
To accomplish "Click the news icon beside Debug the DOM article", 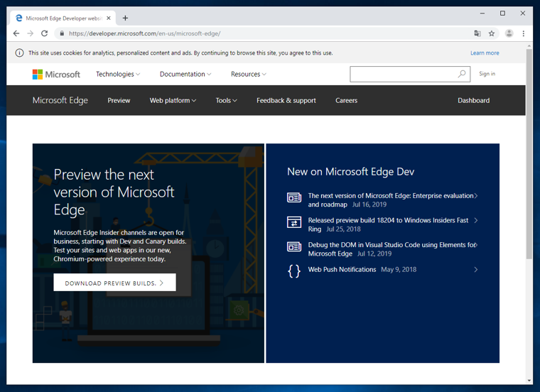I will point(294,246).
